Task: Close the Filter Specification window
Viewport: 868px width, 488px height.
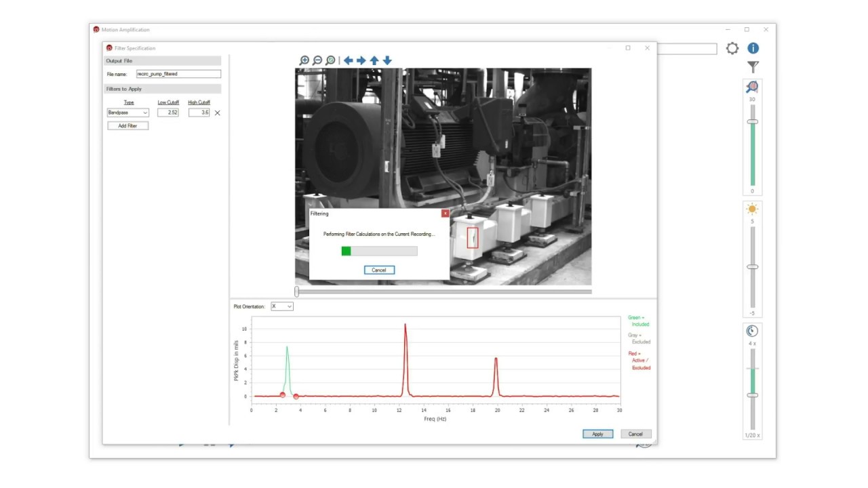Action: coord(647,48)
